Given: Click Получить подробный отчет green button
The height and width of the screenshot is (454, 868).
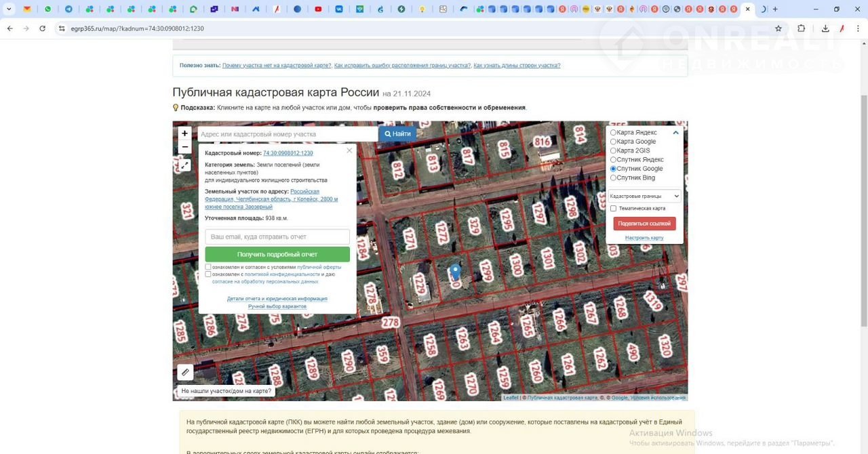Looking at the screenshot, I should 277,254.
